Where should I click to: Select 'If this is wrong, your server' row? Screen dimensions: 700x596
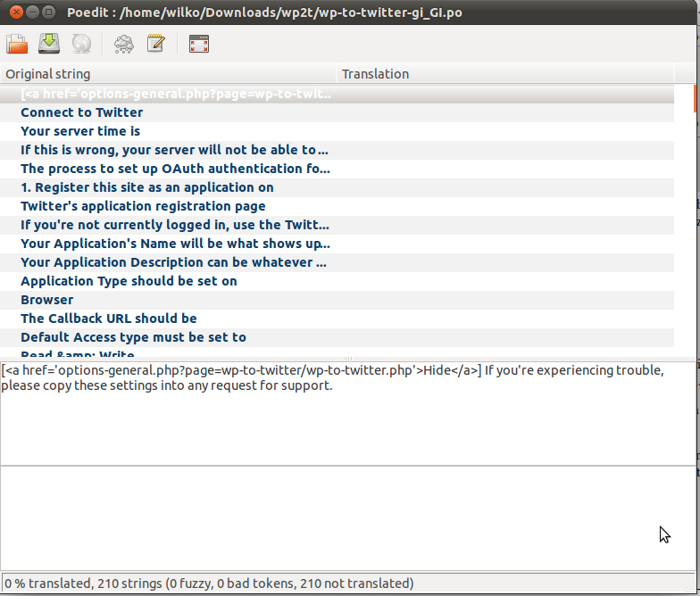point(337,150)
